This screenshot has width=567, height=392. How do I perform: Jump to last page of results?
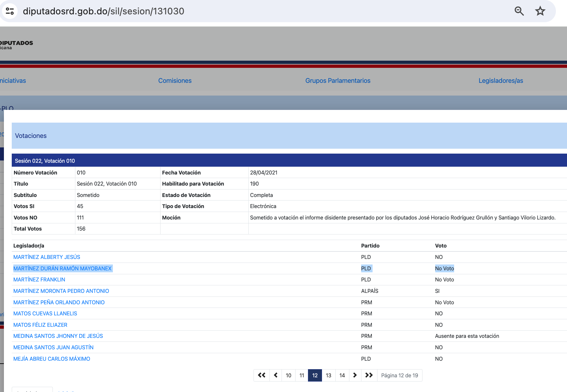tap(369, 375)
